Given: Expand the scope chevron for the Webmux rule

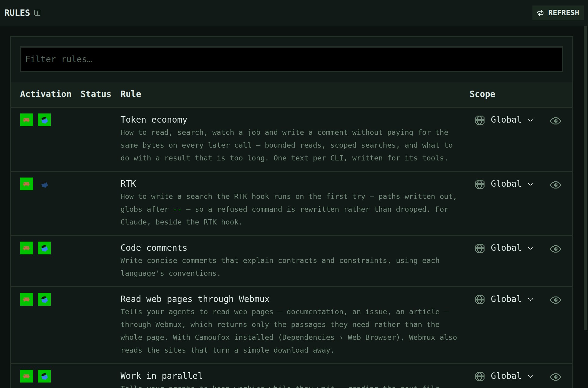Looking at the screenshot, I should click(x=531, y=300).
